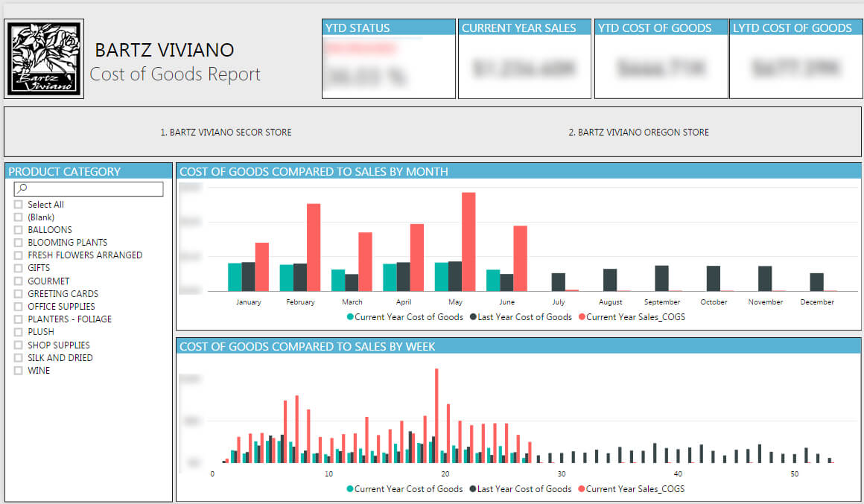Select the Bartz Viviano Secor Store slicer
The width and height of the screenshot is (864, 504).
pos(226,133)
